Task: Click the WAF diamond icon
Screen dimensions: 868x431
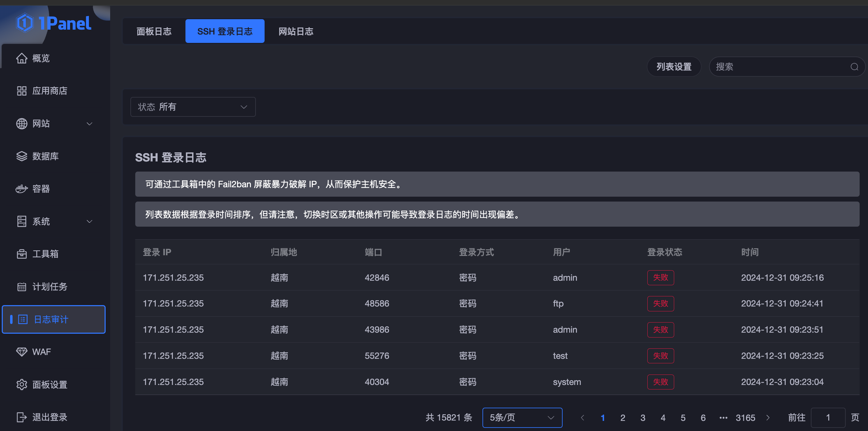Action: pos(22,352)
